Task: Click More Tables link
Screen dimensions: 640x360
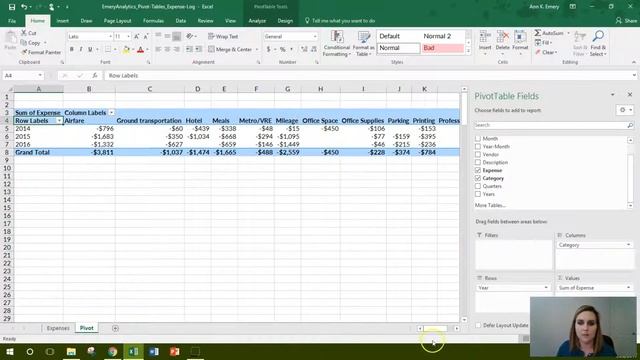Action: [490, 205]
